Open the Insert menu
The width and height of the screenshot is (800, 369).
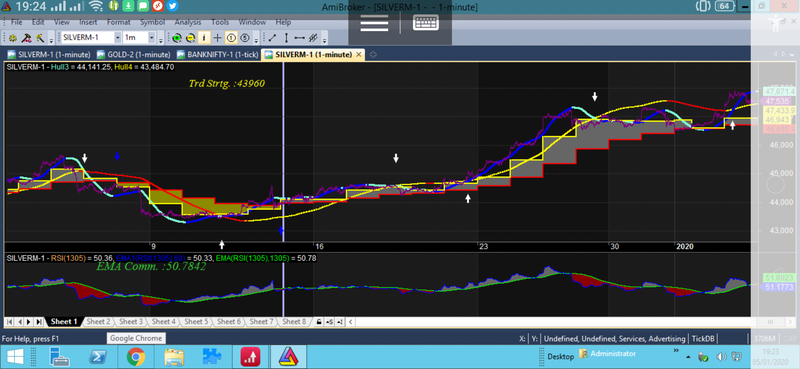[88, 22]
